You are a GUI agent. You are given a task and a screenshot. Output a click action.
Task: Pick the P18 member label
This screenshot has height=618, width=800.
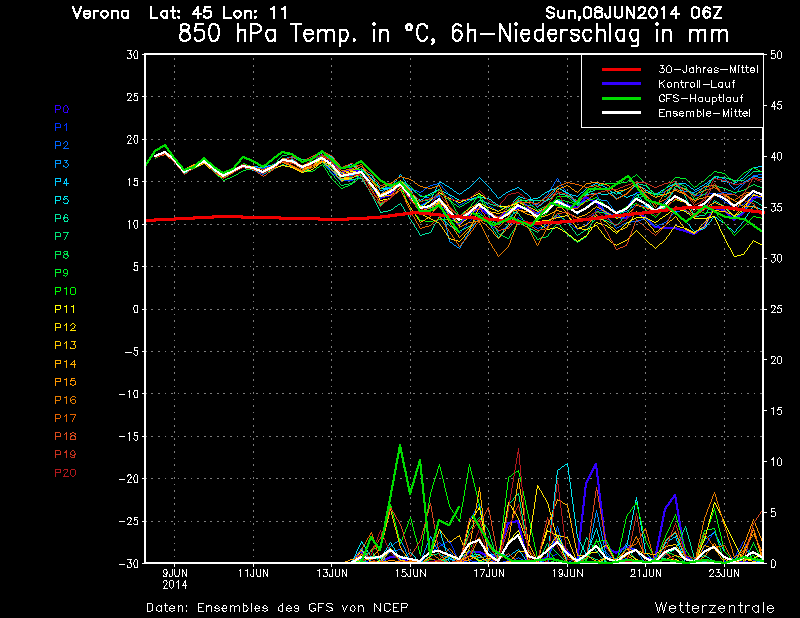65,436
